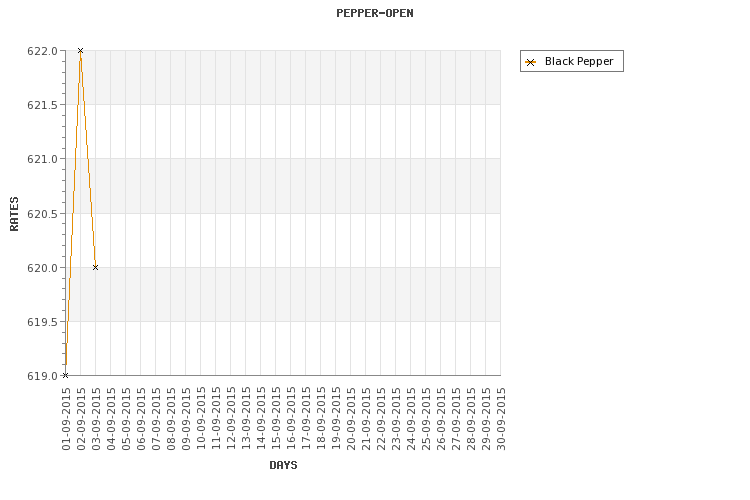
Task: Click the 30-09-2015 date tick label
Action: [x=501, y=419]
